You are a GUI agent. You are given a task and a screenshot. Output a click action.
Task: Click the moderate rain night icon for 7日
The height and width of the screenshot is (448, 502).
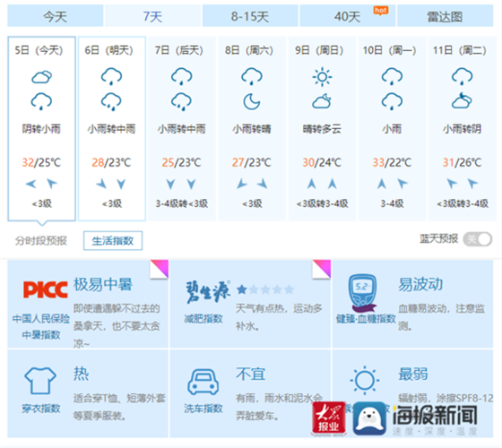181,101
